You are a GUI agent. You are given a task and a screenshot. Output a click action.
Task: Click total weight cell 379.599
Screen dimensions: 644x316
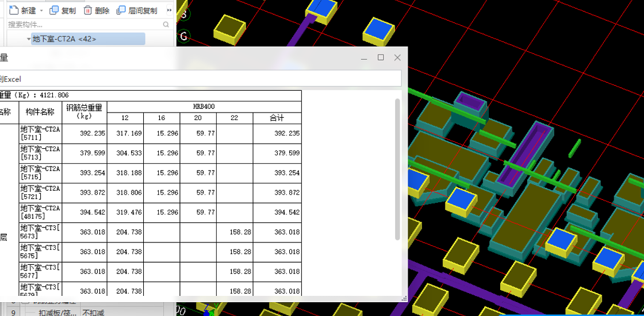(x=84, y=153)
